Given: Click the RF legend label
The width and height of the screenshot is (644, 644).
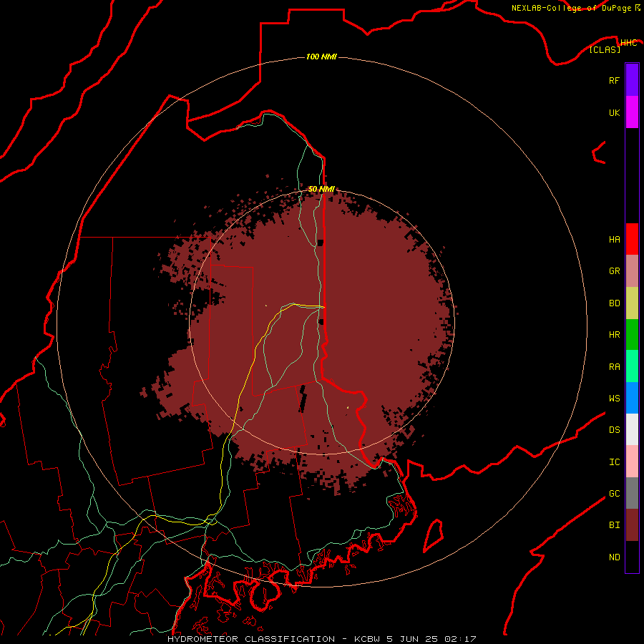Looking at the screenshot, I should pos(614,80).
